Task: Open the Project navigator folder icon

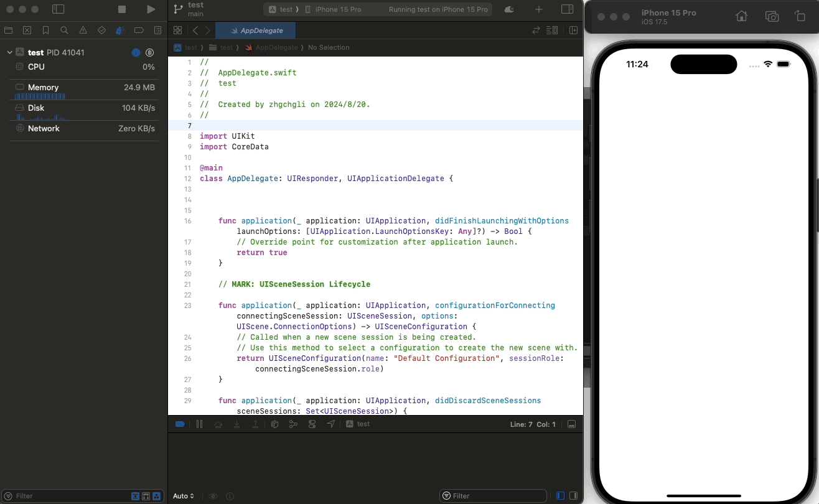Action: [9, 30]
